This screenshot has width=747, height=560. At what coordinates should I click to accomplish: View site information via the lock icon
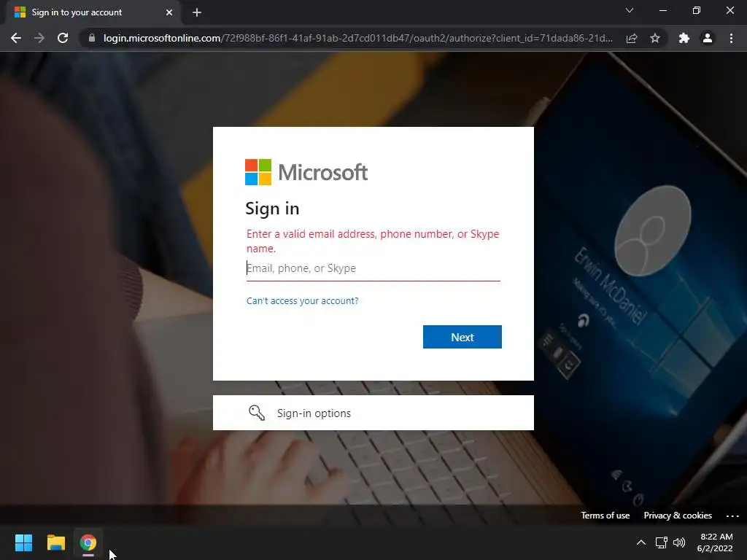tap(92, 38)
